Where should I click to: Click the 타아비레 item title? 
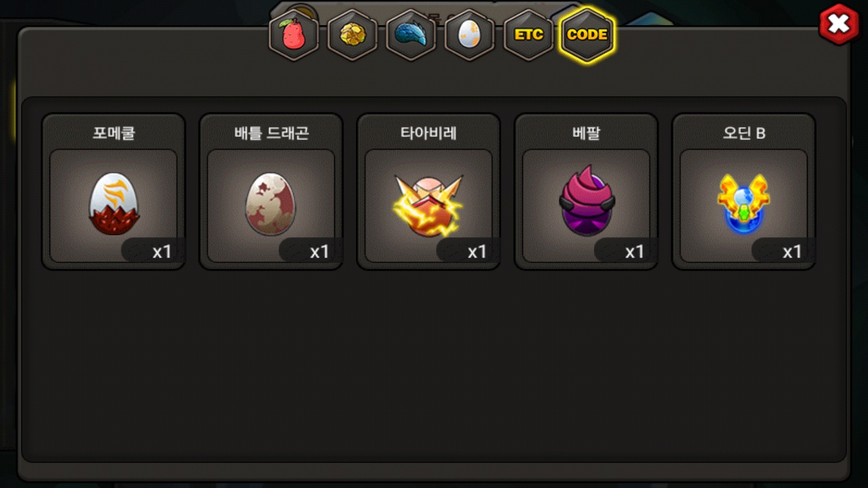(x=428, y=133)
